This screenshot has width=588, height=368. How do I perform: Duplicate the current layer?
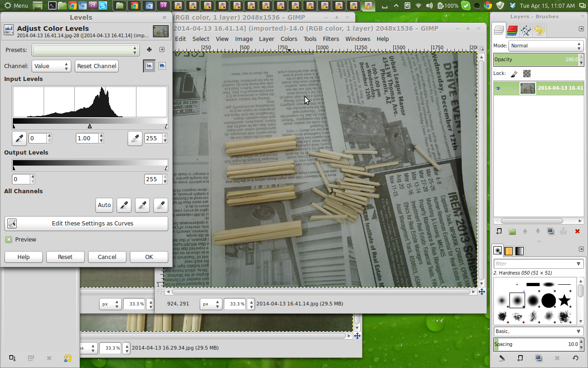pyautogui.click(x=551, y=231)
